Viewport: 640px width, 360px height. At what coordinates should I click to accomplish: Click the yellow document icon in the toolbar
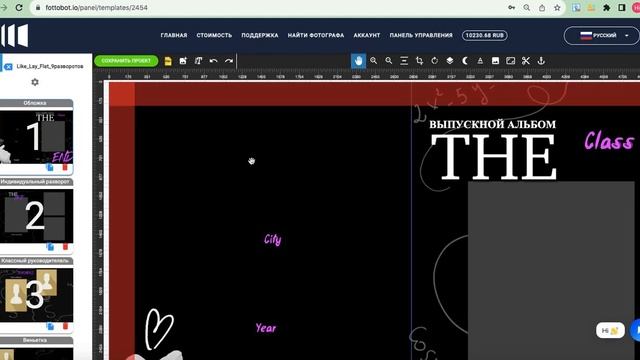click(168, 61)
